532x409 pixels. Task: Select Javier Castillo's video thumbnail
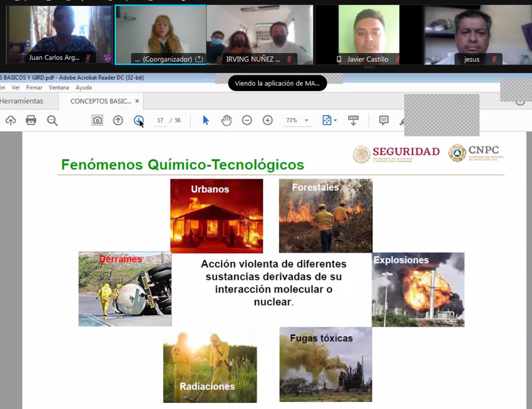[369, 35]
